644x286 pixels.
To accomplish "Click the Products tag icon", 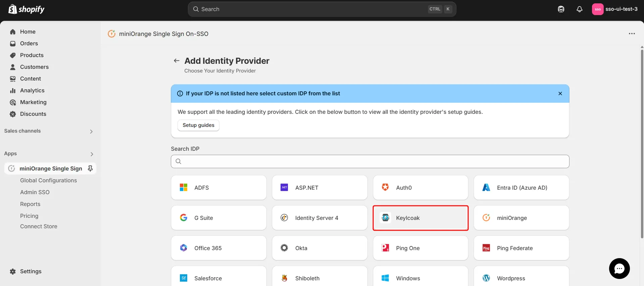I will [x=13, y=55].
